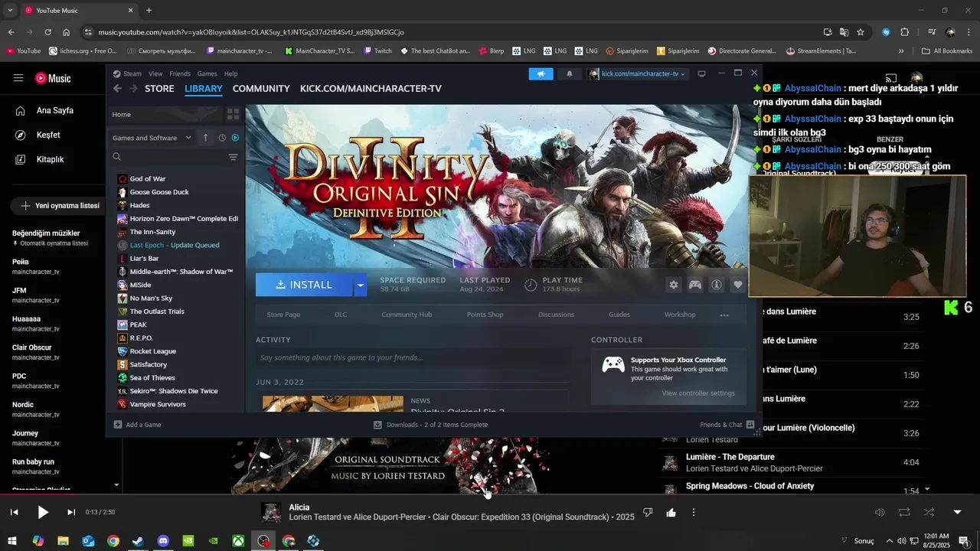This screenshot has height=551, width=980.
Task: Open Help menu in Steam
Action: (230, 74)
